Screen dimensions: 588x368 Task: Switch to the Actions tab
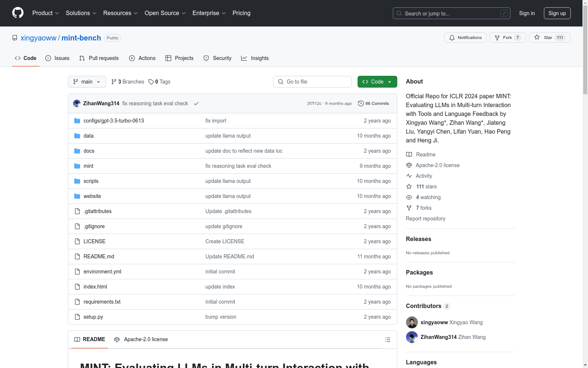(x=142, y=58)
